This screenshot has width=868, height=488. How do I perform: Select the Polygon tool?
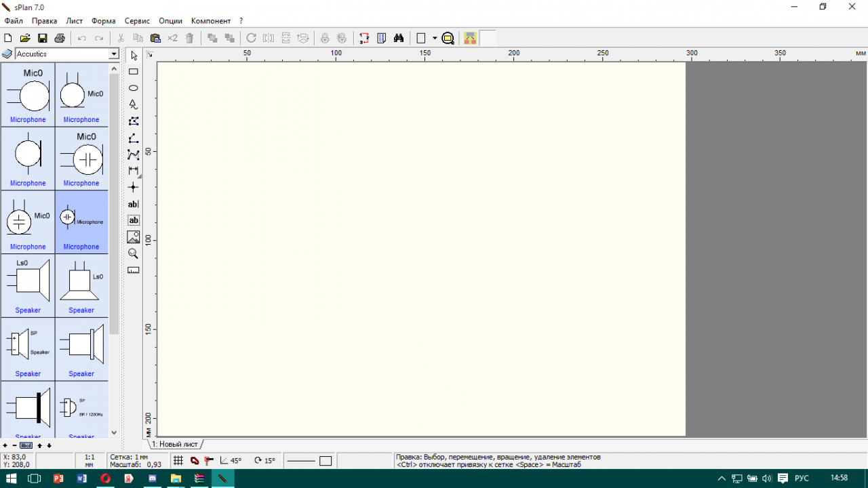pos(134,121)
